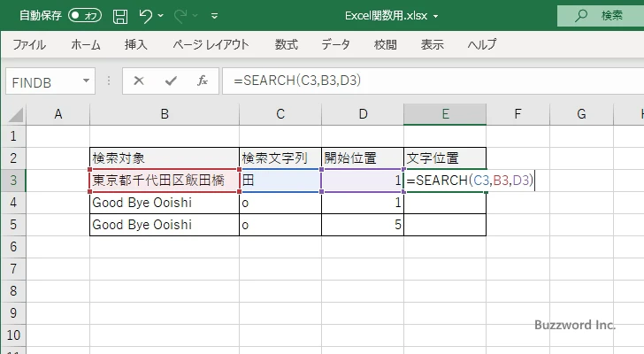Click the Undo arrow icon
The image size is (644, 354).
point(145,16)
